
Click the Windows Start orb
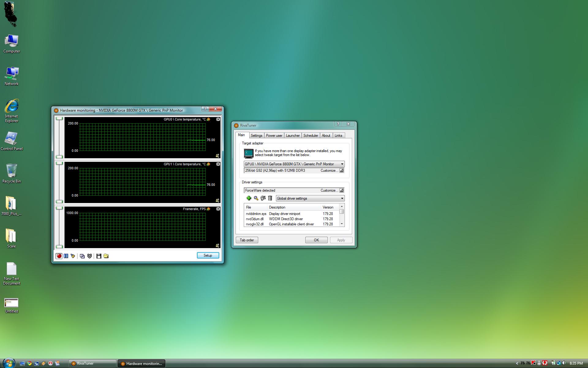click(9, 363)
